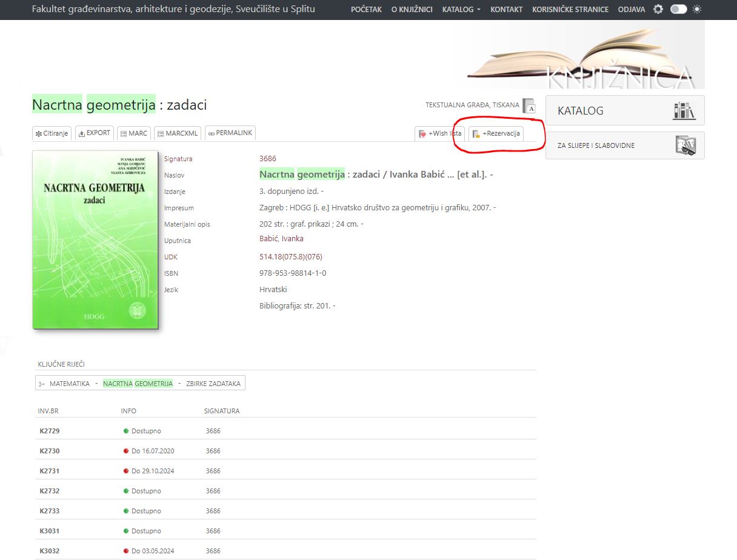Click the +Rezervacija button
Viewport: 737px width, 560px height.
point(496,133)
